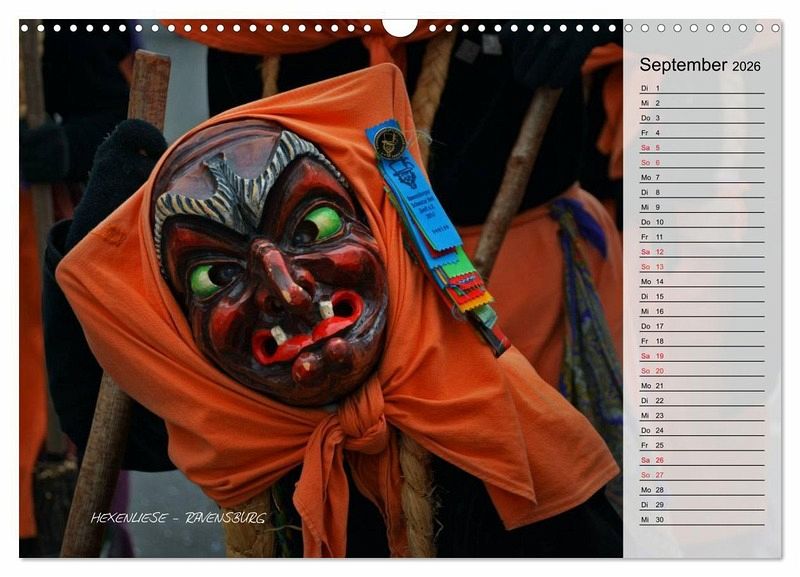Image resolution: width=800 pixels, height=577 pixels.
Task: Select the row Sa 26
Action: point(702,460)
